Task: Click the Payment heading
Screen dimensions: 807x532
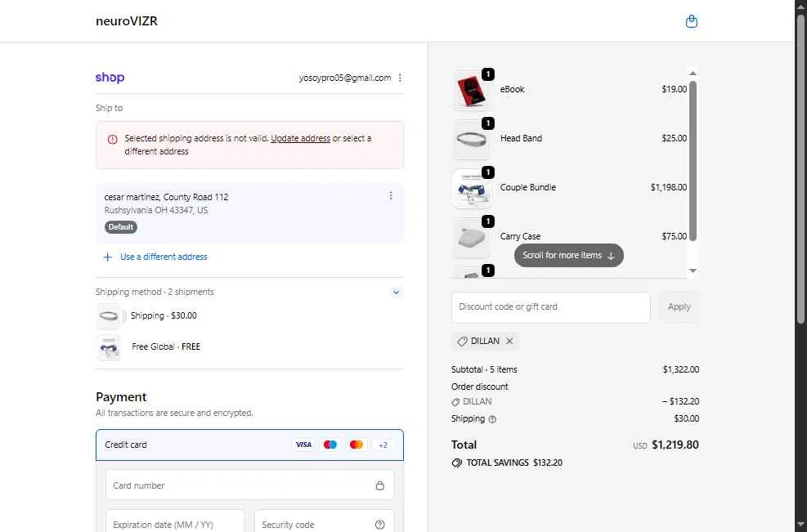Action: [121, 397]
